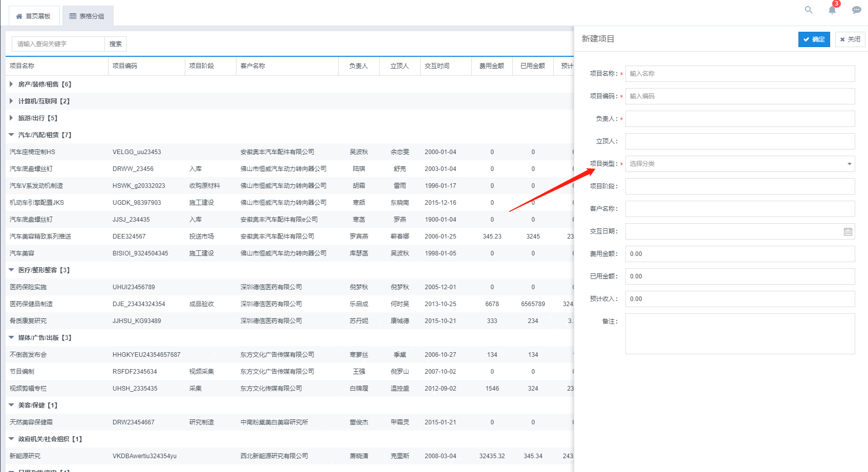Expand the 房产/装修/租售 [6] group

pos(11,84)
